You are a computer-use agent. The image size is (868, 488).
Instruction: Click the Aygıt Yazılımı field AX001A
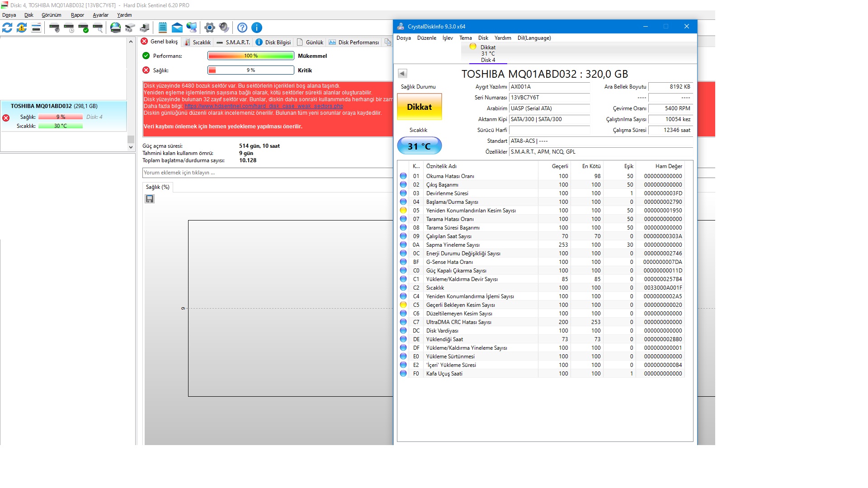[x=549, y=87]
